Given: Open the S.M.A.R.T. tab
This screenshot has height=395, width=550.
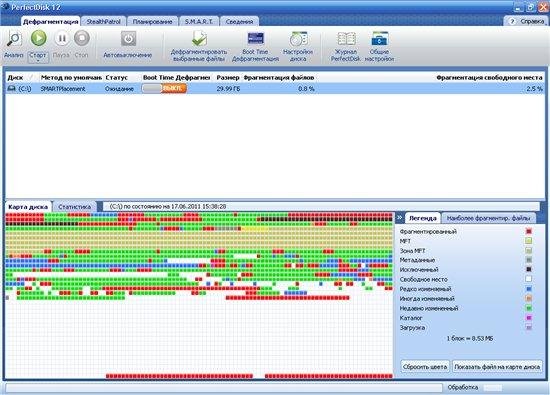Looking at the screenshot, I should click(199, 21).
